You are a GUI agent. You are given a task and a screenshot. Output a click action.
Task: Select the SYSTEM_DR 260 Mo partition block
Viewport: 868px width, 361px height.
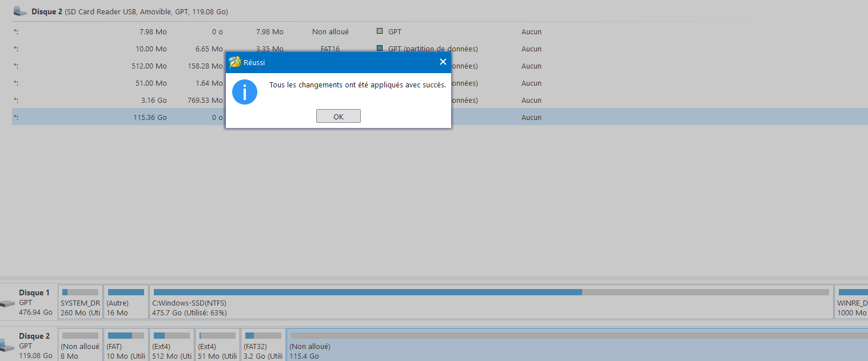[x=80, y=303]
